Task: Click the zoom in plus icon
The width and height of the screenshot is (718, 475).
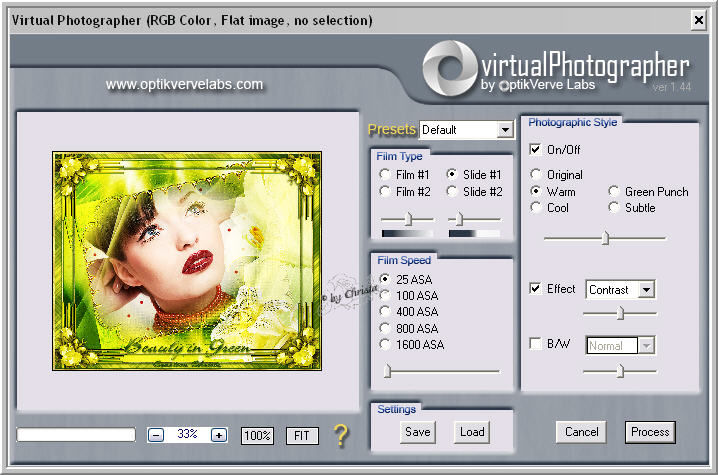Action: click(219, 435)
